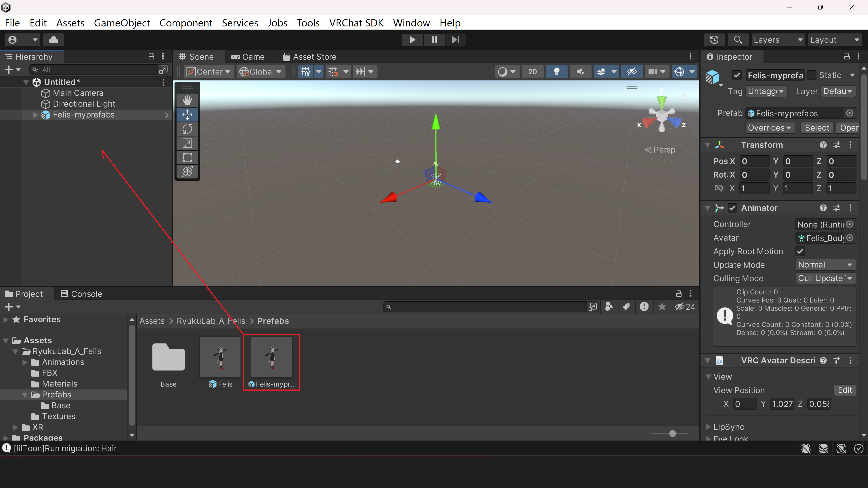Viewport: 868px width, 488px height.
Task: Toggle grid snapping icon
Action: point(333,71)
